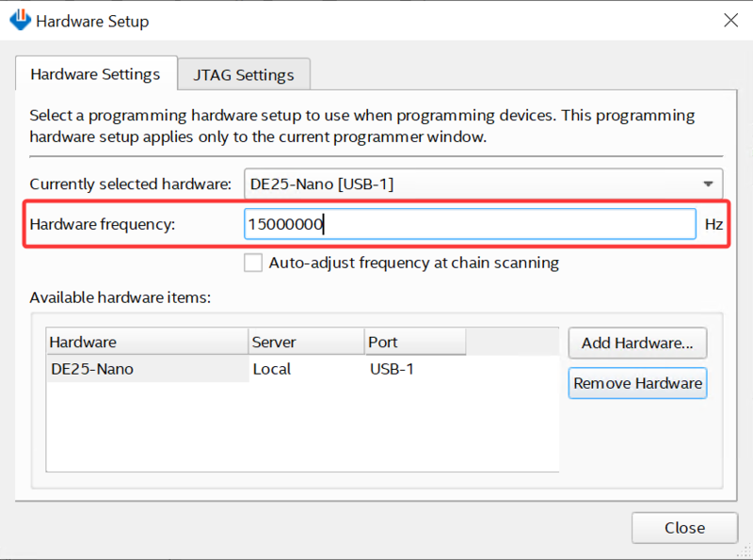Screen dimensions: 753x560
Task: Focus the Hardware frequency input field
Action: (x=470, y=224)
